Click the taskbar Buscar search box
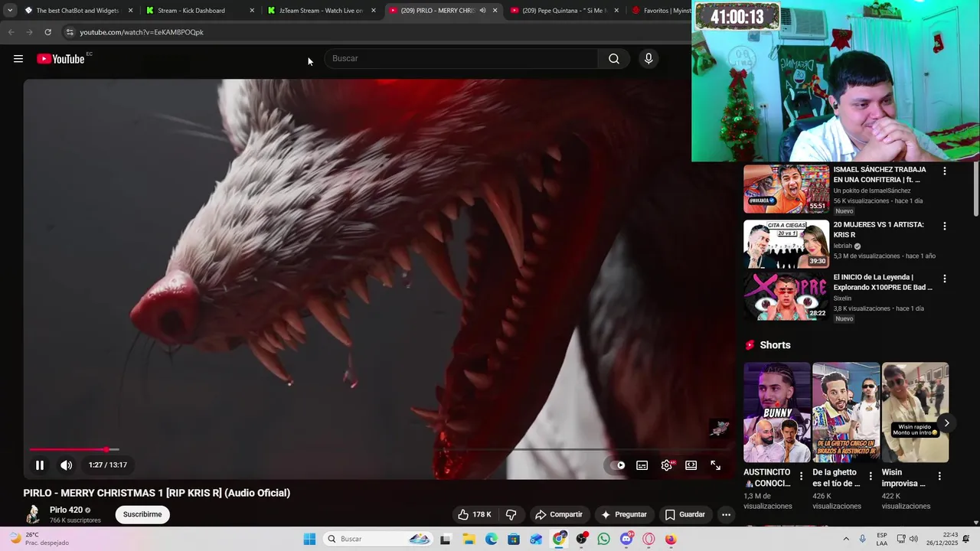Image resolution: width=980 pixels, height=551 pixels. tap(378, 539)
